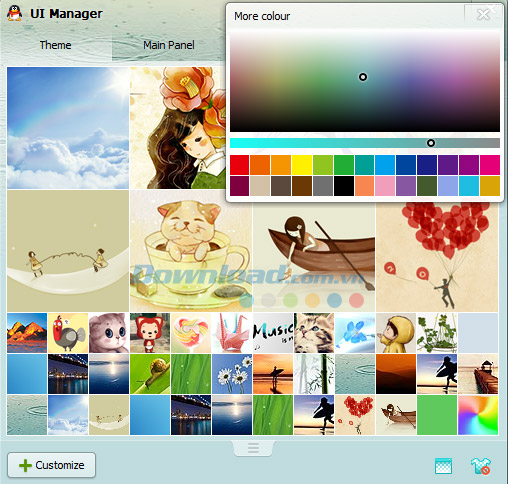The height and width of the screenshot is (484, 508).
Task: Click the cyan saturation slider bar
Action: 365,143
